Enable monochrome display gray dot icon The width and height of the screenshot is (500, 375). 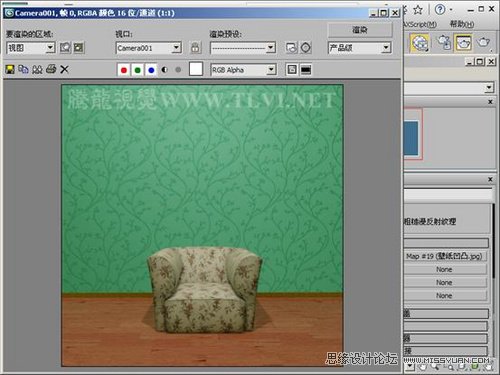(178, 70)
